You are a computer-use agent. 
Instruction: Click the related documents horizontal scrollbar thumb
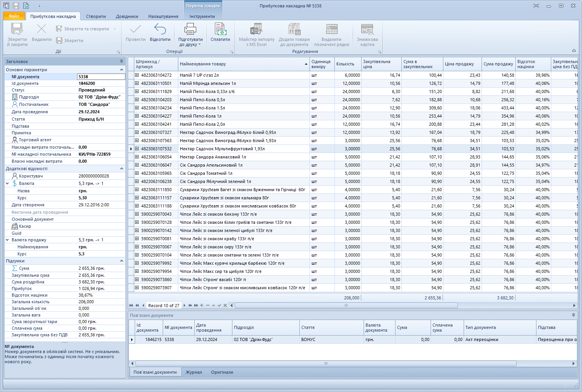pyautogui.click(x=326, y=364)
